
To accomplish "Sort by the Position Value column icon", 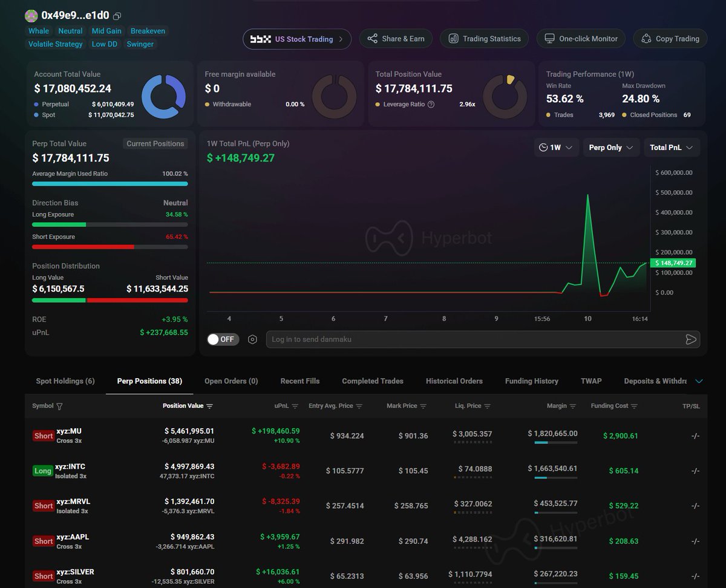I will point(209,406).
